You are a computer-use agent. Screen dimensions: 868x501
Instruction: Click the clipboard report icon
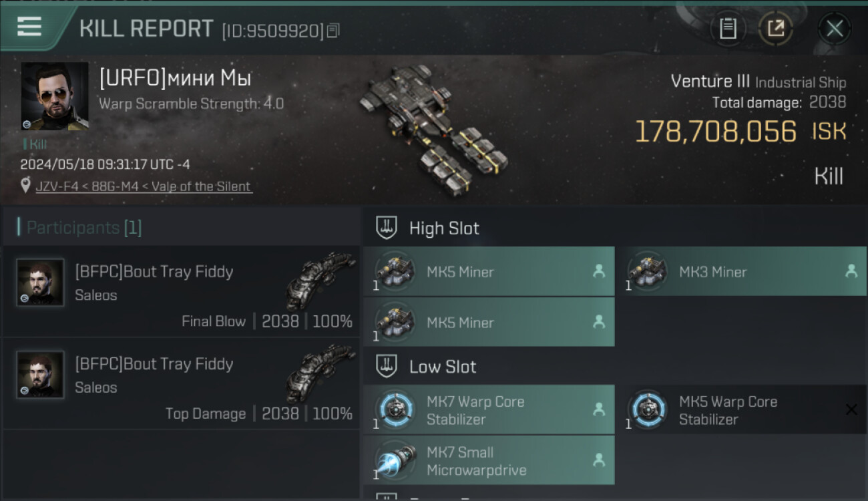point(728,29)
